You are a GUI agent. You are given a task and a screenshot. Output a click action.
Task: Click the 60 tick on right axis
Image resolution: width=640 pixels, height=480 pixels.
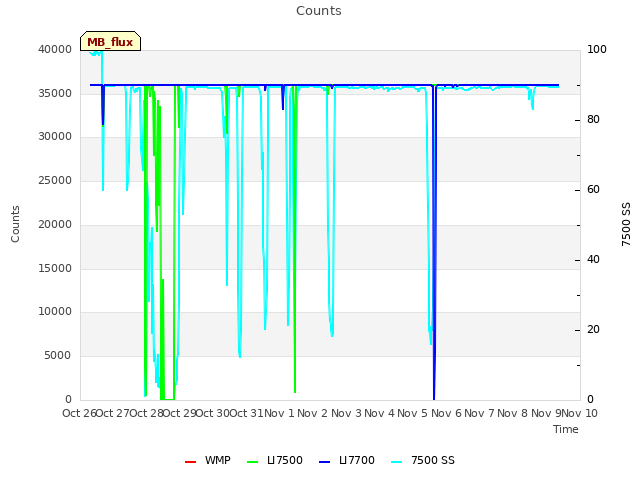593,190
